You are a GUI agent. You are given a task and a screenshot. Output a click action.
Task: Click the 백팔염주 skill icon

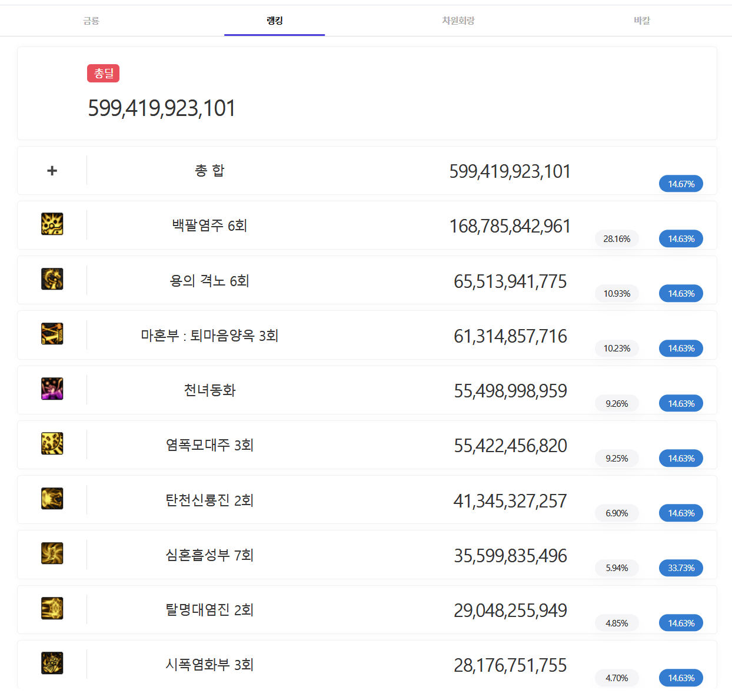[x=52, y=224]
